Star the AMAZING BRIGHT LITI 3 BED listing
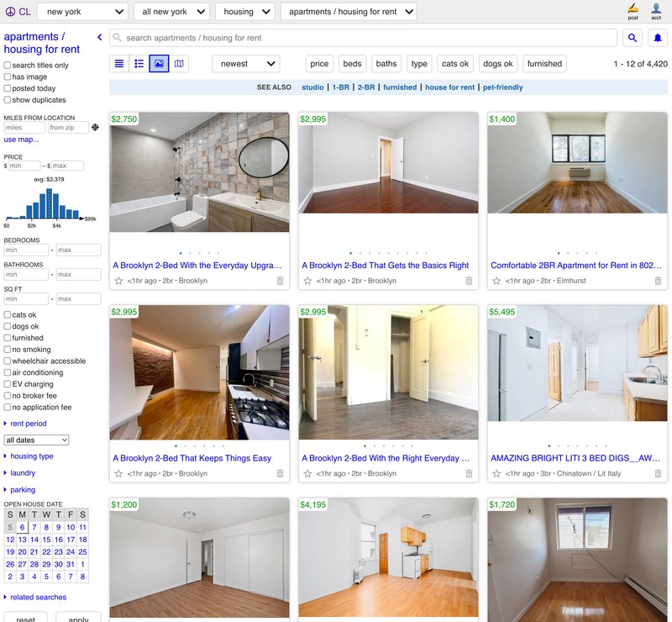Viewport: 672px width, 622px height. pyautogui.click(x=496, y=473)
